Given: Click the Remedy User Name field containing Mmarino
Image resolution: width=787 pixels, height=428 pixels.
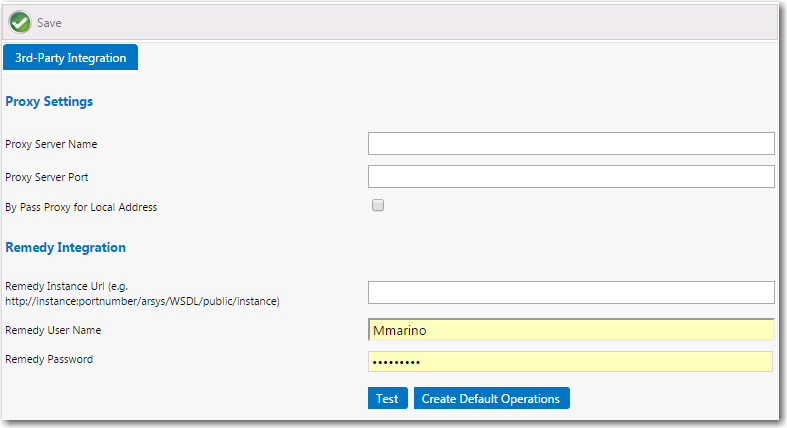Looking at the screenshot, I should pos(570,330).
